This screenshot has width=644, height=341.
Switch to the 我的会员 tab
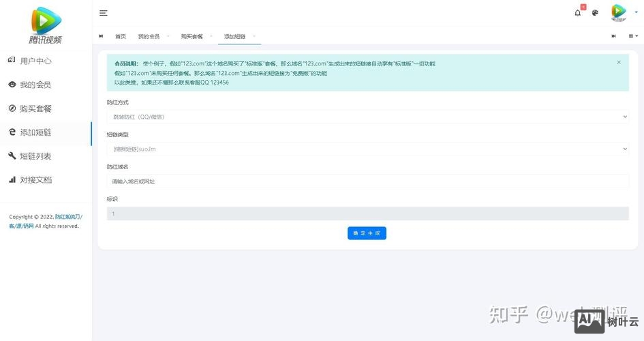coord(149,36)
